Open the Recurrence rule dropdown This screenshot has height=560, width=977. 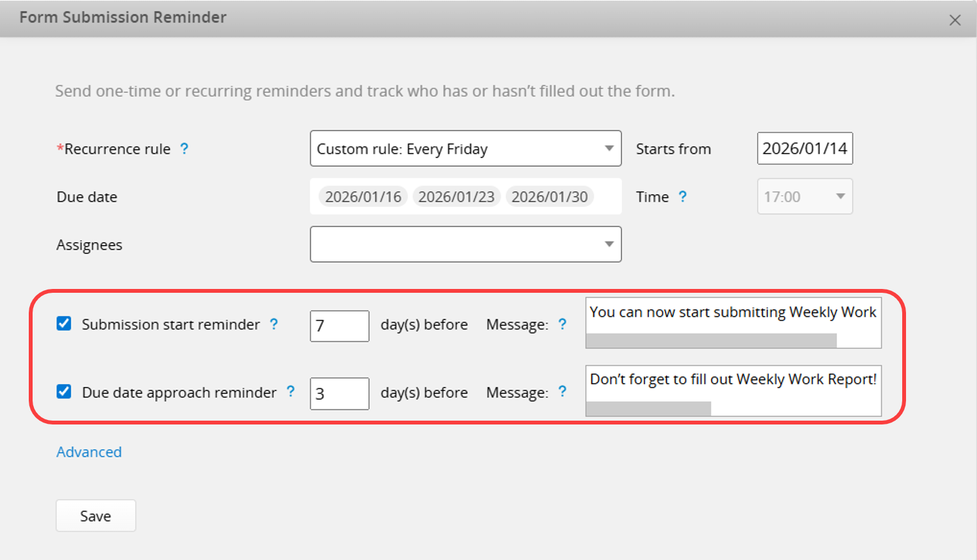465,149
